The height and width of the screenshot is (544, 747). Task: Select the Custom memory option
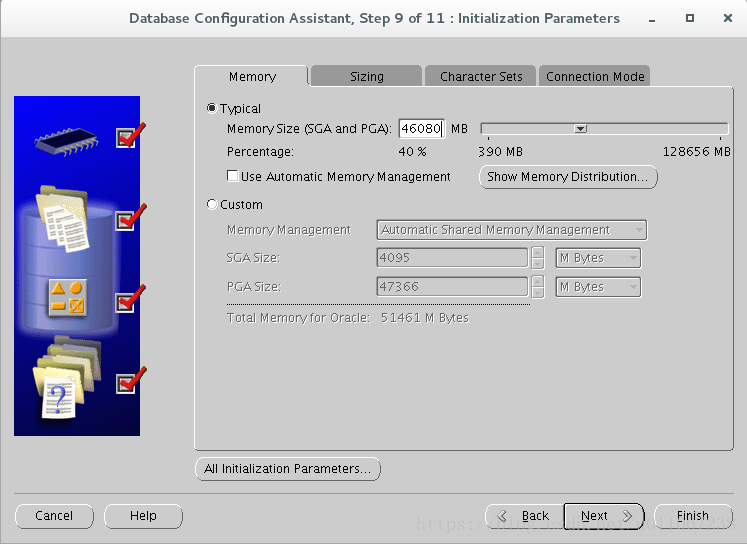pyautogui.click(x=212, y=204)
